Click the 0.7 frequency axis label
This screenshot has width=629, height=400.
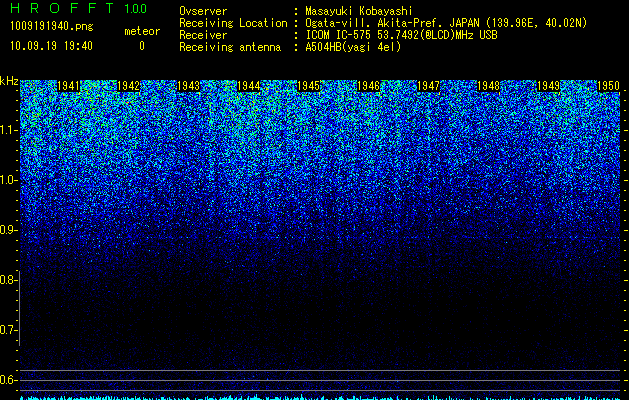point(8,330)
